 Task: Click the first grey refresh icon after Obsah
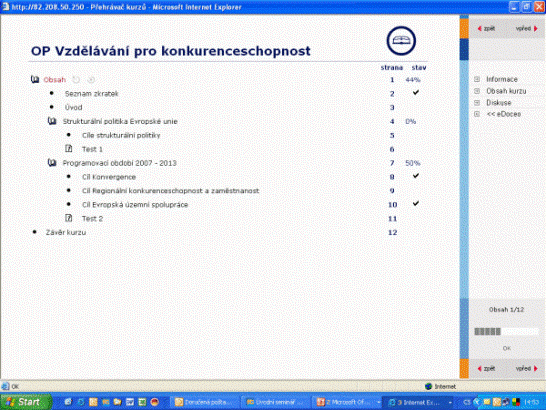(x=76, y=80)
